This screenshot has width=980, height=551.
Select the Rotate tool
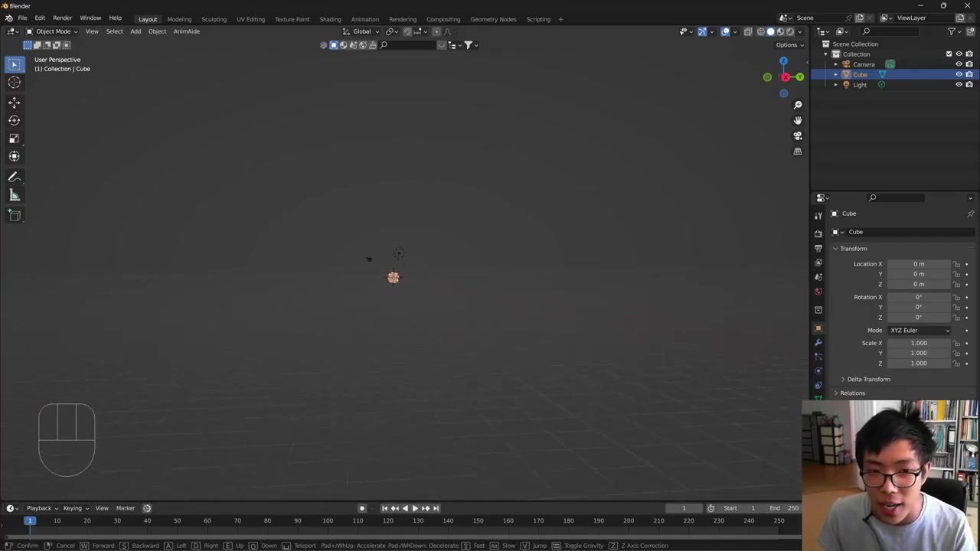tap(14, 120)
